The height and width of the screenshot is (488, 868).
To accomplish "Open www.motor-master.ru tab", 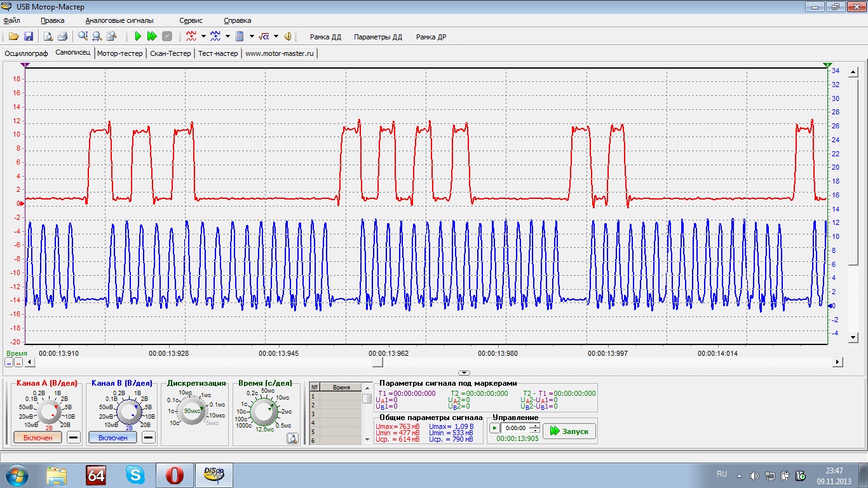I will click(x=280, y=53).
